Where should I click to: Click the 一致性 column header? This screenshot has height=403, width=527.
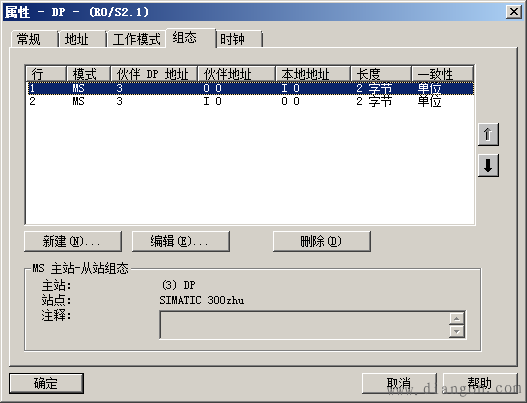coord(443,74)
